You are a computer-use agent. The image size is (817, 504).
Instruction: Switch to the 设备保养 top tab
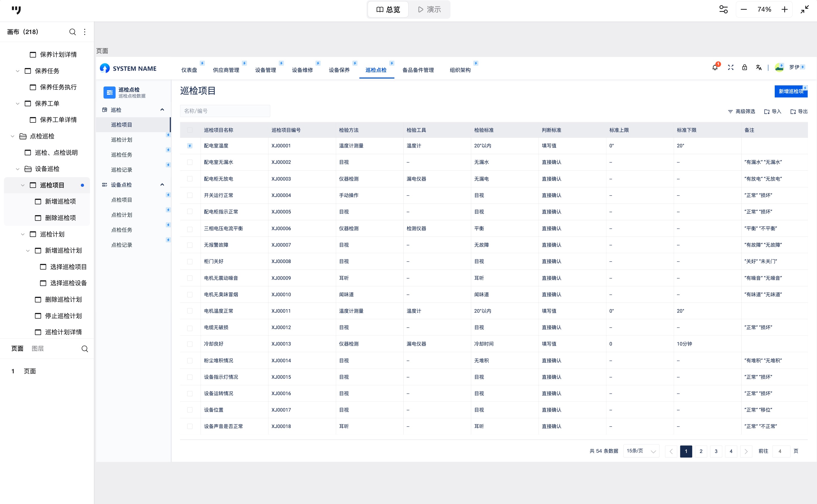click(x=339, y=70)
